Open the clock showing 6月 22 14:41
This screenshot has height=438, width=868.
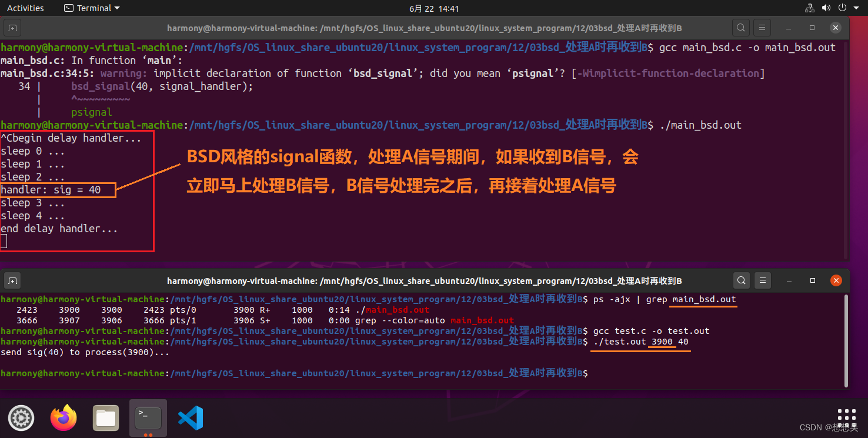[x=434, y=8]
